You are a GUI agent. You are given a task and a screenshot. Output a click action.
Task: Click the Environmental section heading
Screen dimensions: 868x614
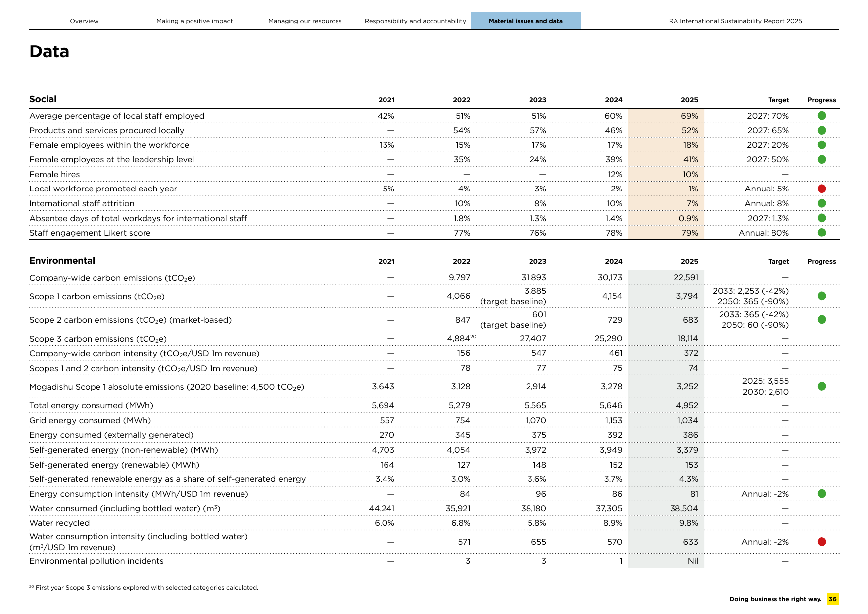pos(62,261)
